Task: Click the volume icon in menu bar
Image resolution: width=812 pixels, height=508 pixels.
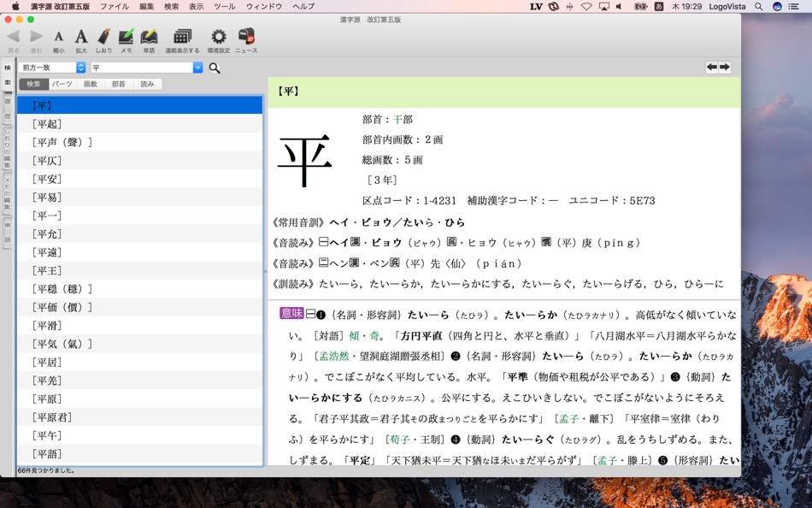Action: (620, 7)
